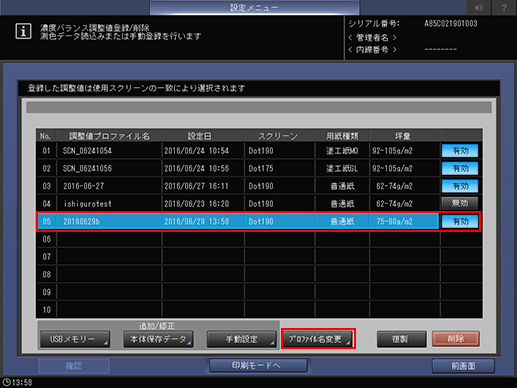Toggle 有効 status for profile 02
Viewport: 517px width, 388px height.
pyautogui.click(x=460, y=168)
